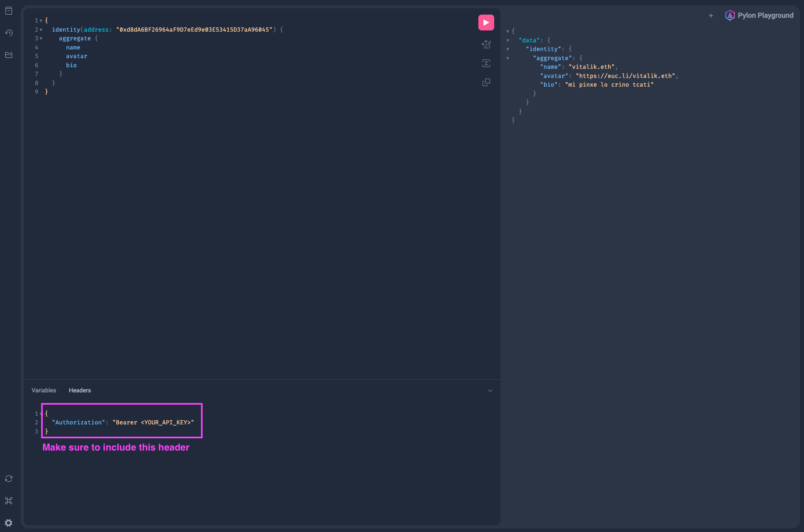This screenshot has height=532, width=804.
Task: Place cursor on 'name' query field
Action: [73, 47]
